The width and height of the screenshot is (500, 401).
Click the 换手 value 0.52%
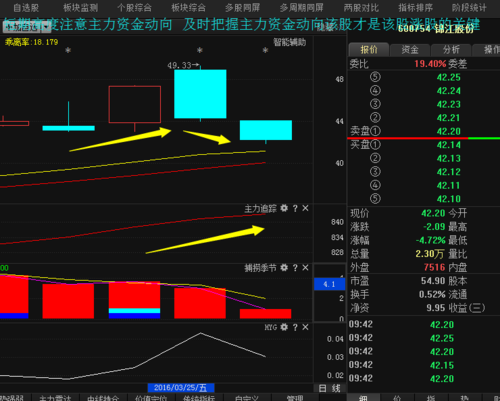tap(432, 295)
